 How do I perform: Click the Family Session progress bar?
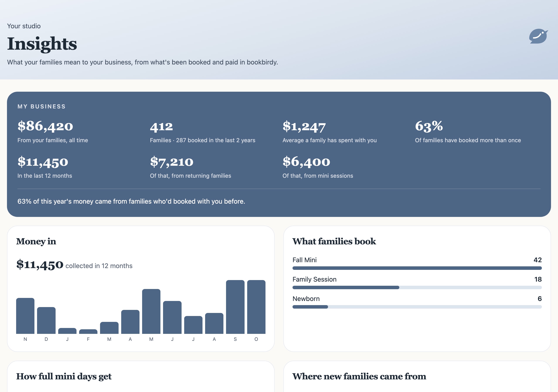pos(417,287)
